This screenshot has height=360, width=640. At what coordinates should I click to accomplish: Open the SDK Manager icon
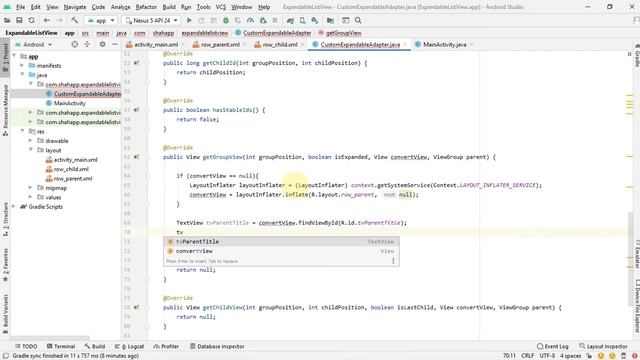coord(315,20)
